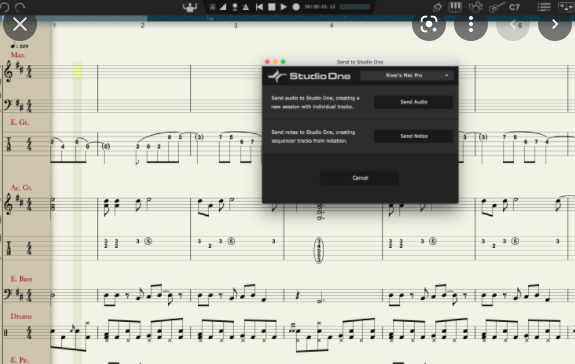Click the TAB clef on E. Gt. staff
The image size is (575, 364).
9,144
